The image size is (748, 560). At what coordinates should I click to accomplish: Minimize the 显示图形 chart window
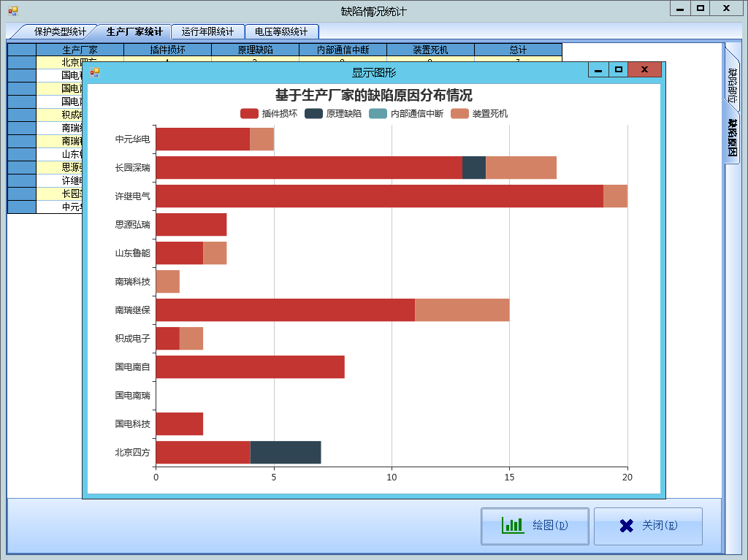pyautogui.click(x=598, y=69)
